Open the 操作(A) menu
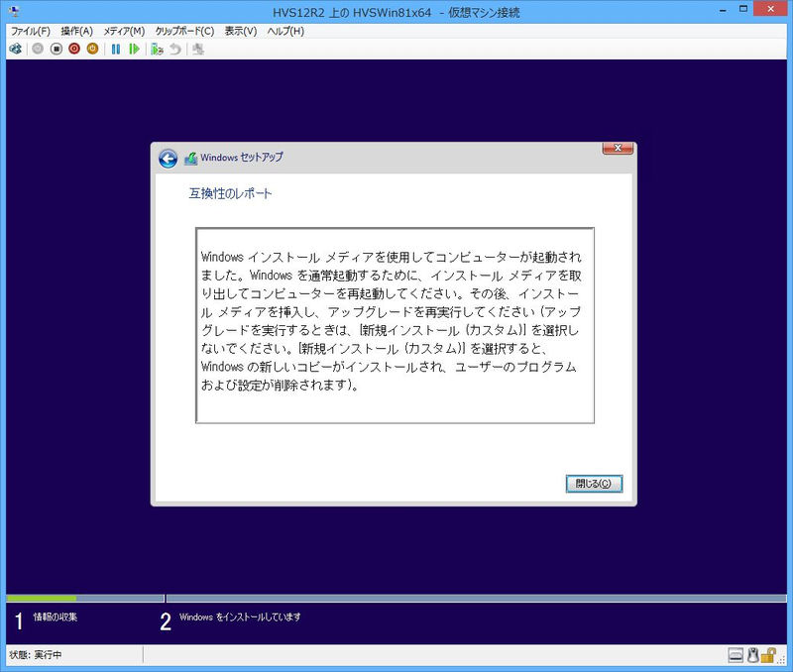793x672 pixels. pyautogui.click(x=77, y=31)
